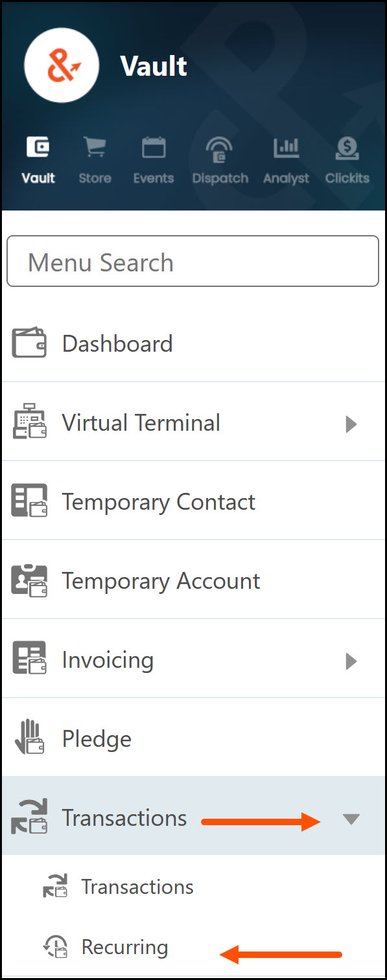
Task: Click the Virtual Terminal register icon
Action: coord(29,422)
